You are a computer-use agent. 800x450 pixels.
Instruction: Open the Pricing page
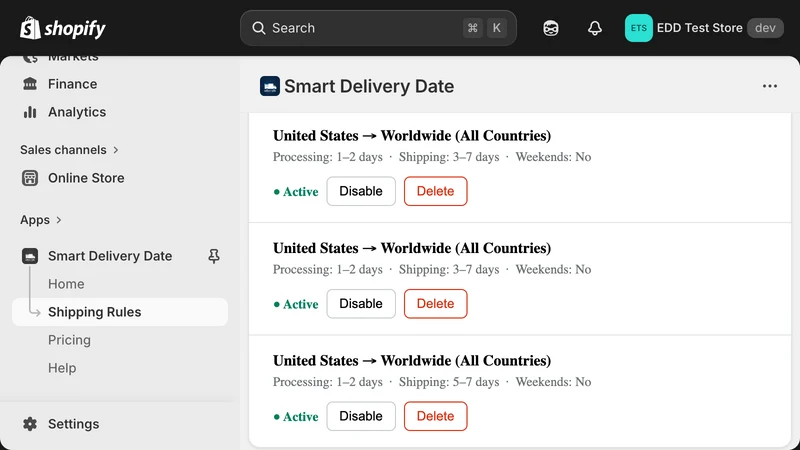click(69, 340)
